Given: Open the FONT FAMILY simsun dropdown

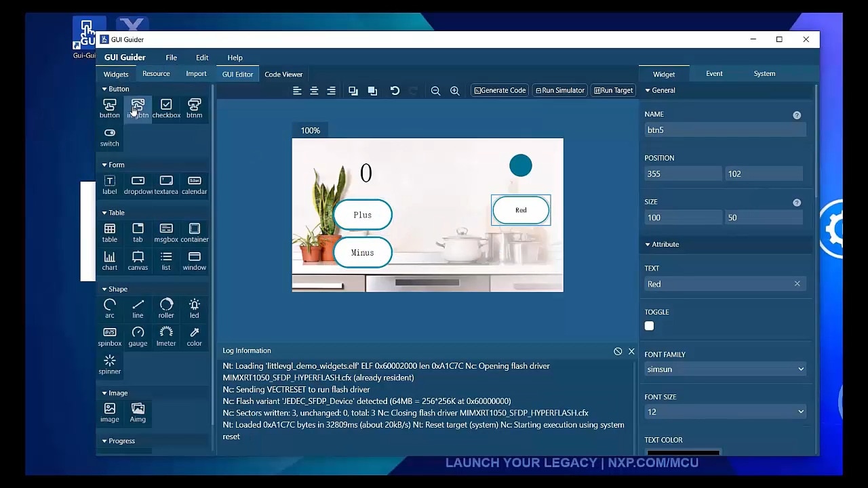Looking at the screenshot, I should [x=724, y=369].
